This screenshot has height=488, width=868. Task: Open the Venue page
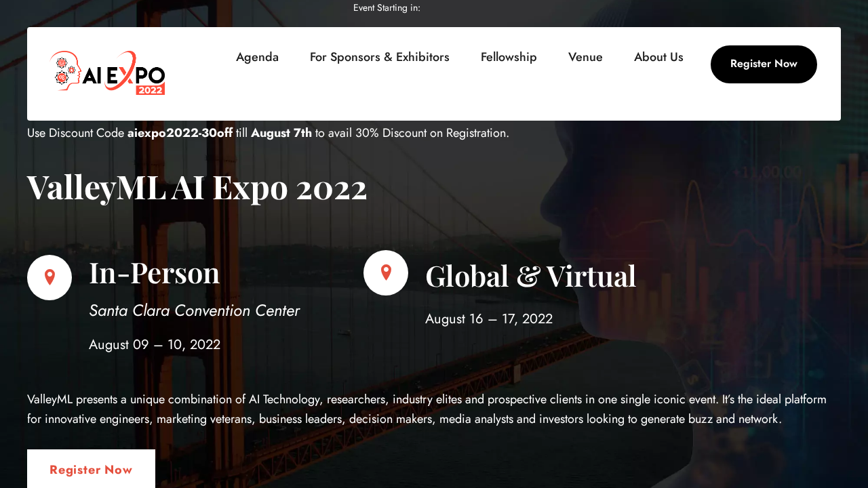pos(585,56)
